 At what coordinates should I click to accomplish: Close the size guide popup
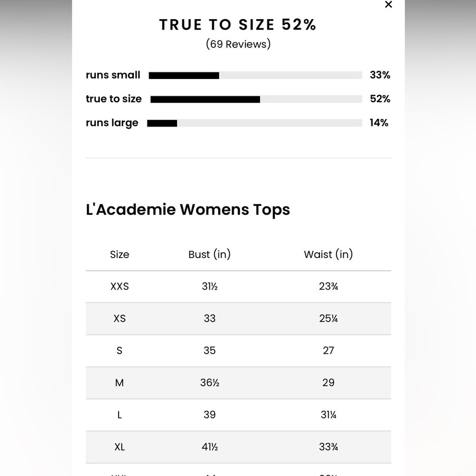388,5
